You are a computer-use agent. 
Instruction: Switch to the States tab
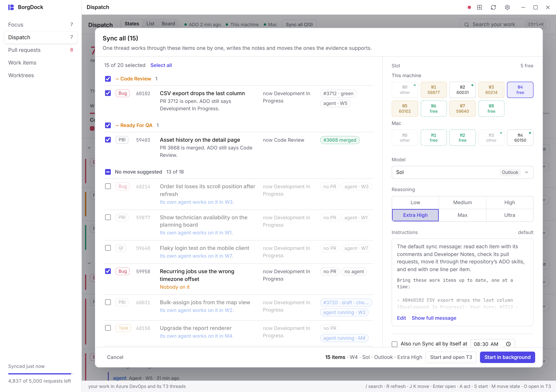[x=131, y=24]
